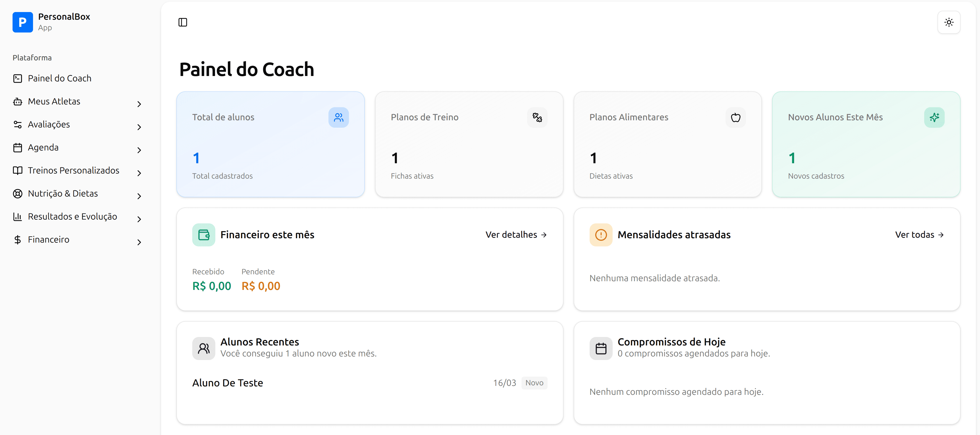Click the apple icon on Planos Alimentares card
980x435 pixels.
[735, 117]
